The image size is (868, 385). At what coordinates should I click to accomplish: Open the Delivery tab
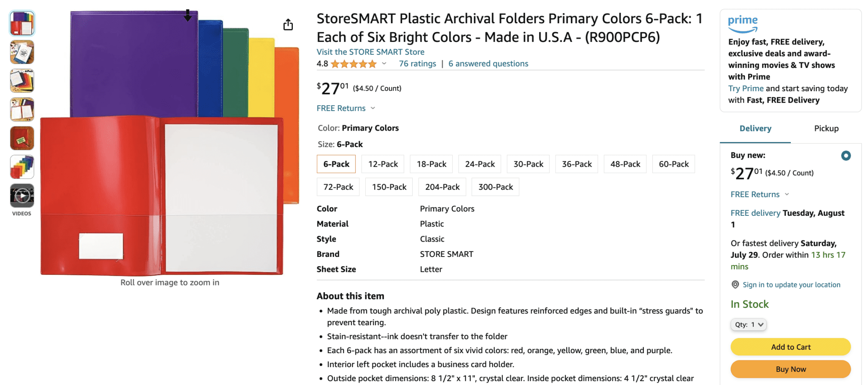pyautogui.click(x=755, y=128)
